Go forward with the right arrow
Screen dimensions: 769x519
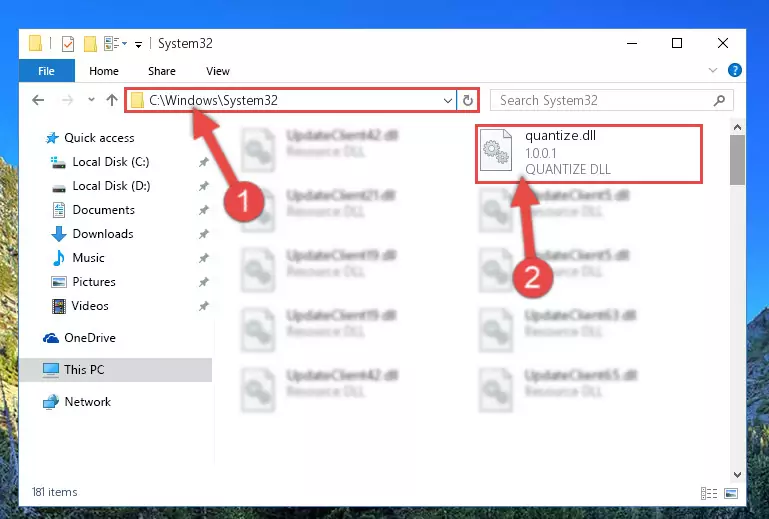point(67,100)
